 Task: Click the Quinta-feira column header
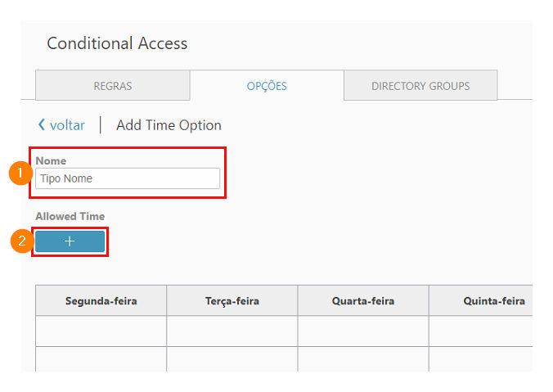pos(481,300)
